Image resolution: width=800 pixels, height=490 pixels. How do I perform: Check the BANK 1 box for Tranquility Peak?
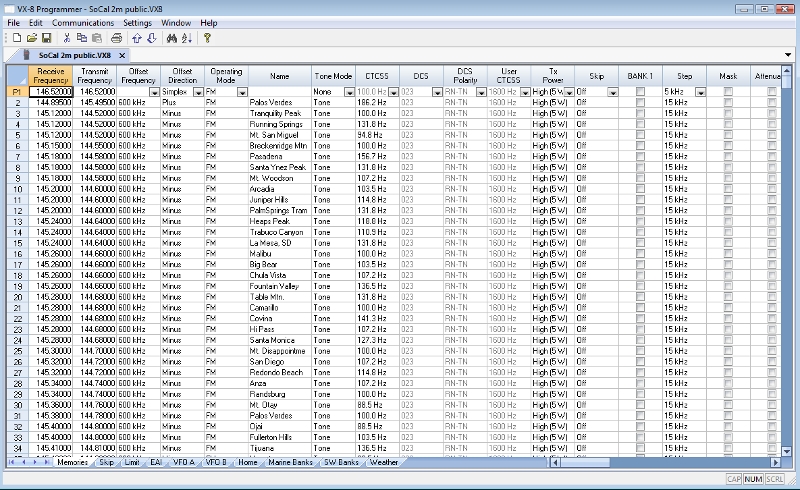pyautogui.click(x=640, y=113)
